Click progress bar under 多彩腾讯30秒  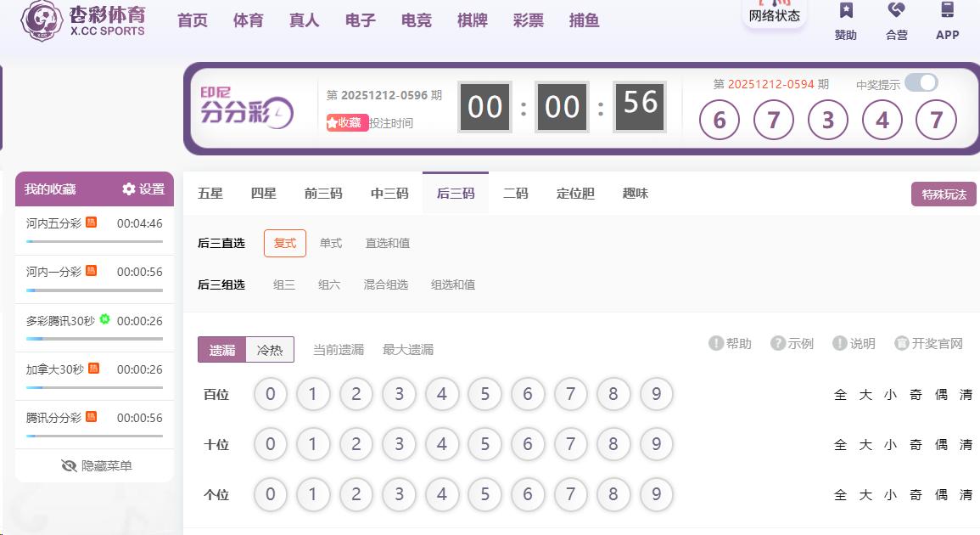tap(94, 339)
